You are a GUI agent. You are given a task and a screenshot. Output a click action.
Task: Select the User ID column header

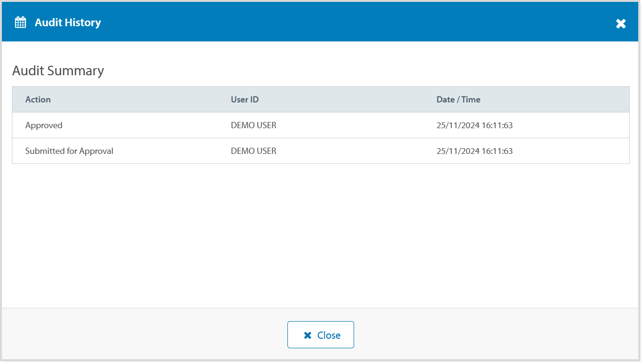[245, 100]
